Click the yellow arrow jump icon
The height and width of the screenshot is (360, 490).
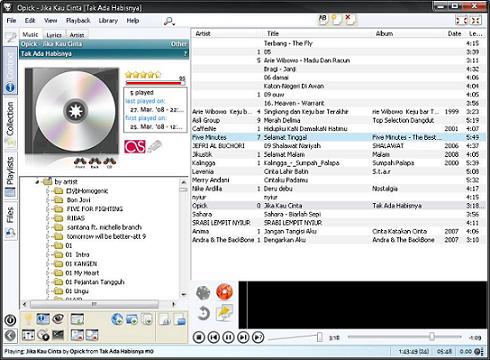[224, 313]
